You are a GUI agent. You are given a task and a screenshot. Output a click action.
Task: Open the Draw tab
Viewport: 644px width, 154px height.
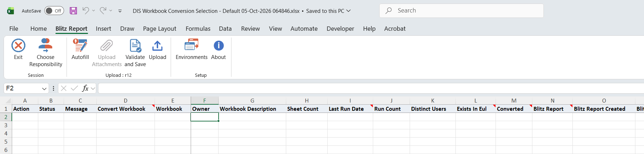[127, 29]
